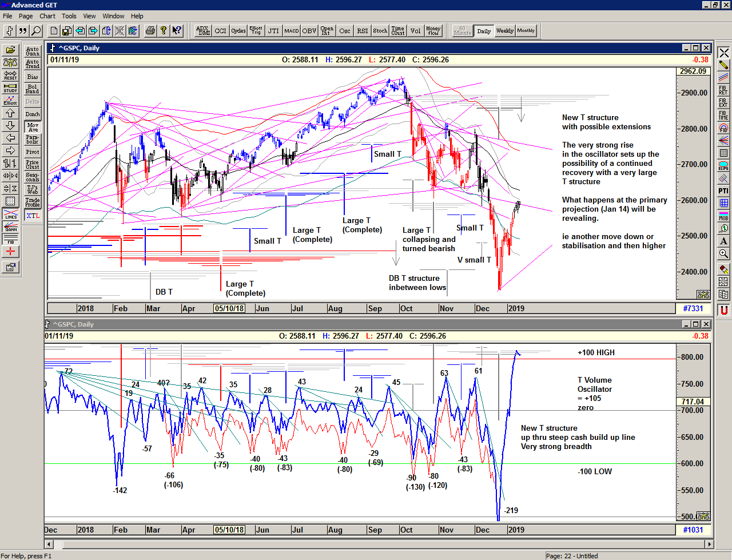Screen dimensions: 732x560
Task: Open the PTI indicator tool
Action: [723, 190]
